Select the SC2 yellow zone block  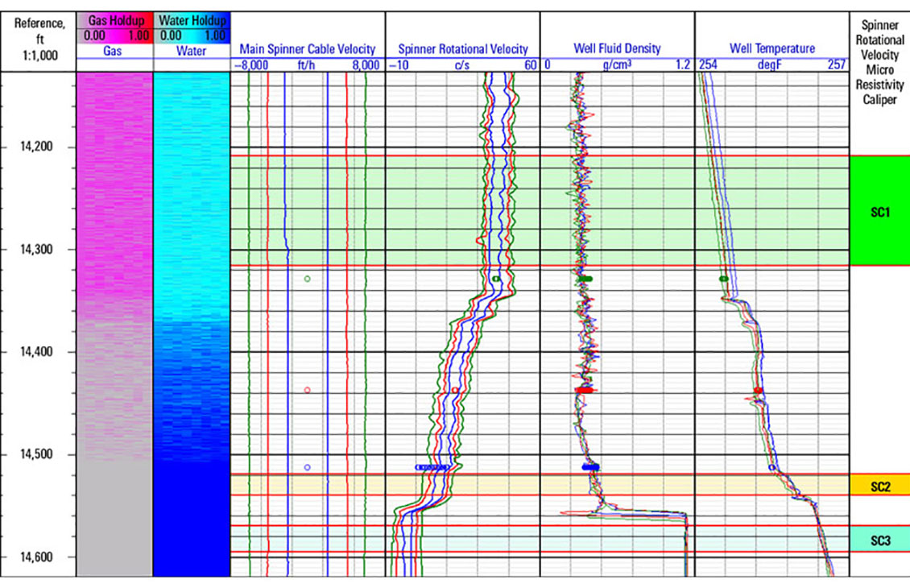880,485
